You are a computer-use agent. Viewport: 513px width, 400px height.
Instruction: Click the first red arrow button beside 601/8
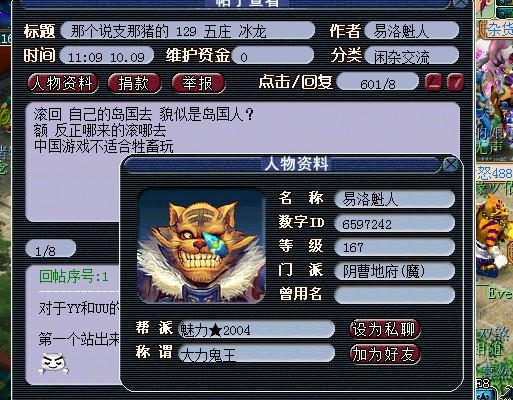[433, 82]
